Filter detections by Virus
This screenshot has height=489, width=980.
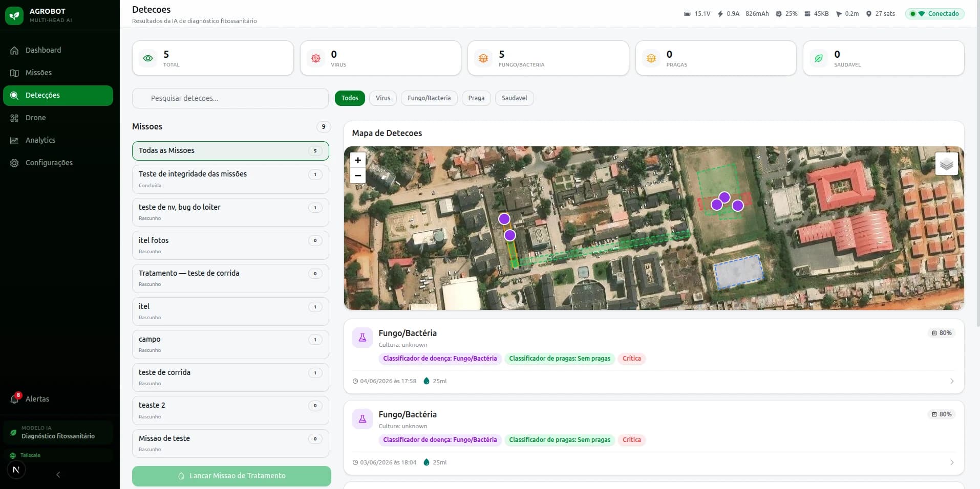click(x=382, y=98)
